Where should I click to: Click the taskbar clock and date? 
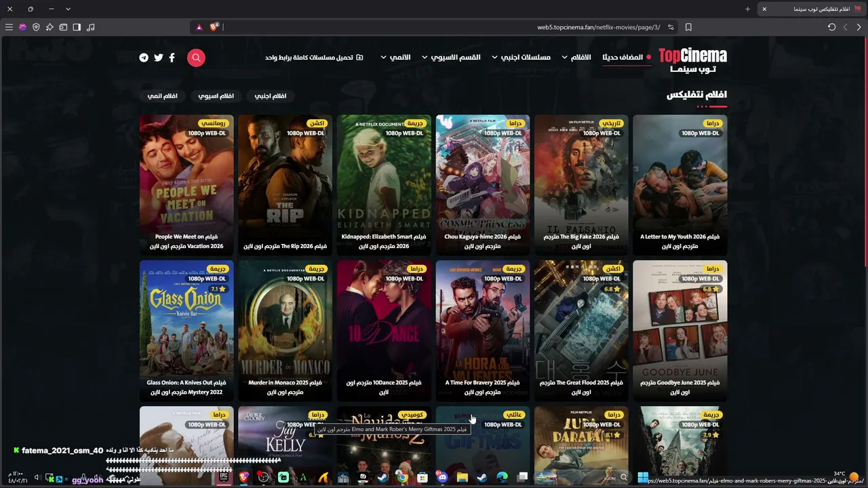(x=18, y=477)
